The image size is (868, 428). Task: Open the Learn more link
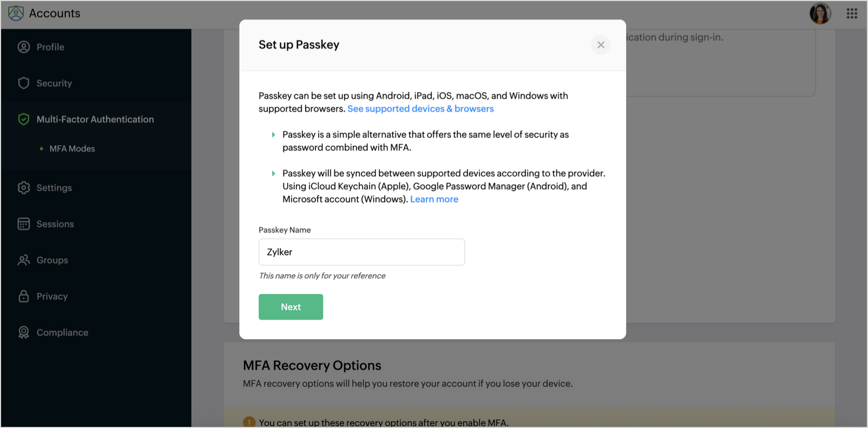[434, 199]
